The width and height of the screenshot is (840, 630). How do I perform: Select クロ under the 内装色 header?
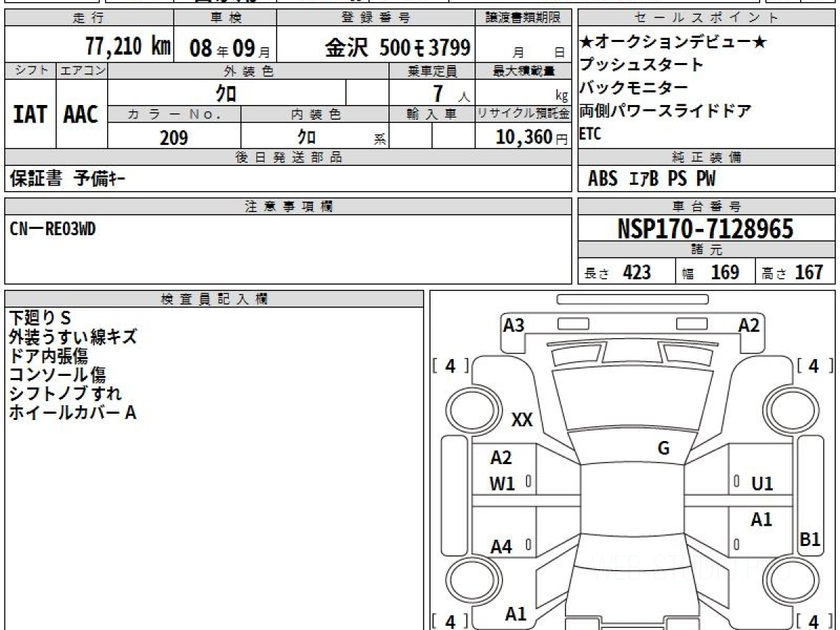[307, 136]
